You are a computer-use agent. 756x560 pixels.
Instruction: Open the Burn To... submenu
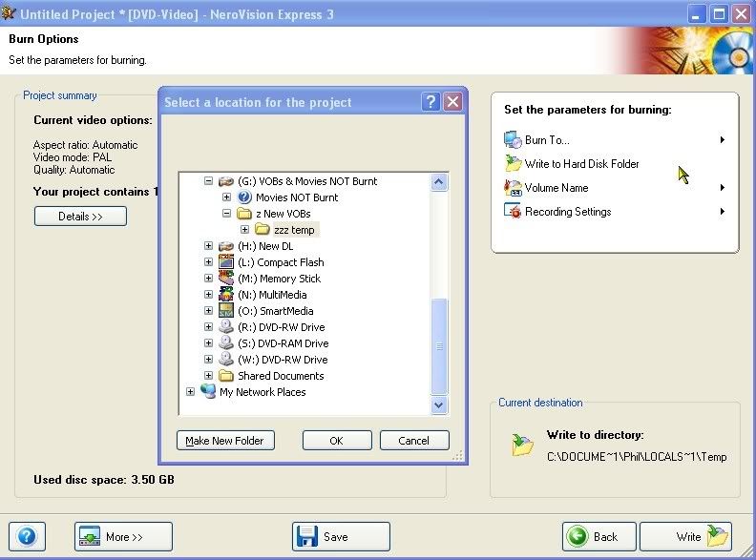tap(615, 139)
